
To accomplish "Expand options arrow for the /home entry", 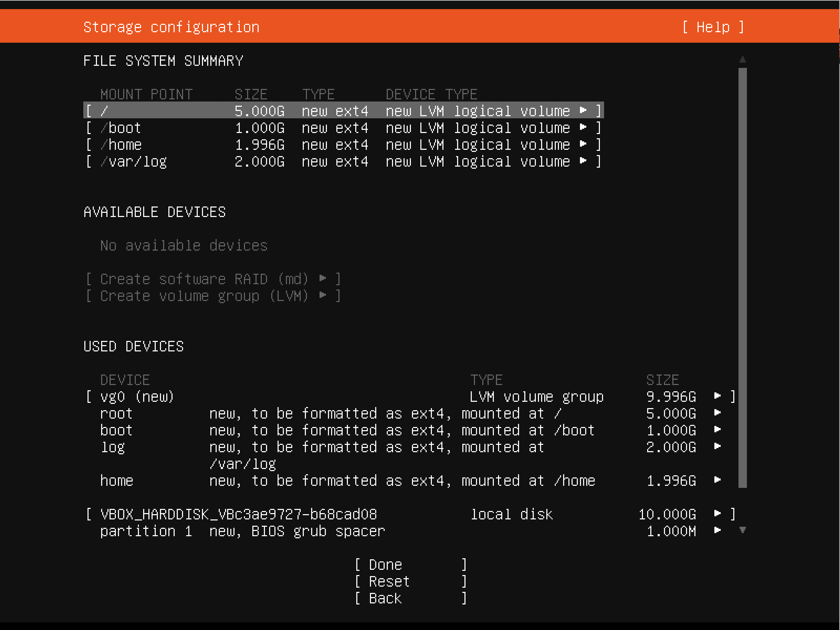I will click(x=584, y=144).
